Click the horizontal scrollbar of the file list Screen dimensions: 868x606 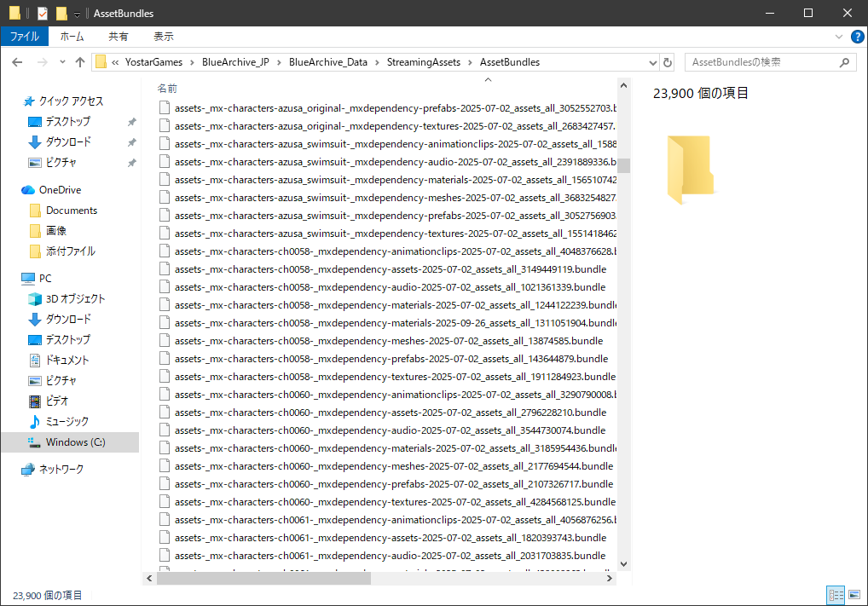point(264,578)
